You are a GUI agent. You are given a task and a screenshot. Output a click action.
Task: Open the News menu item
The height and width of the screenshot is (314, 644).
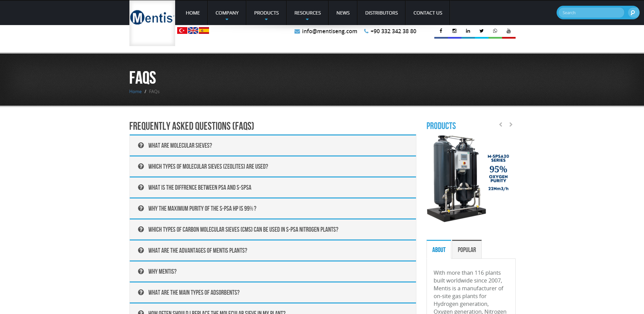tap(343, 13)
